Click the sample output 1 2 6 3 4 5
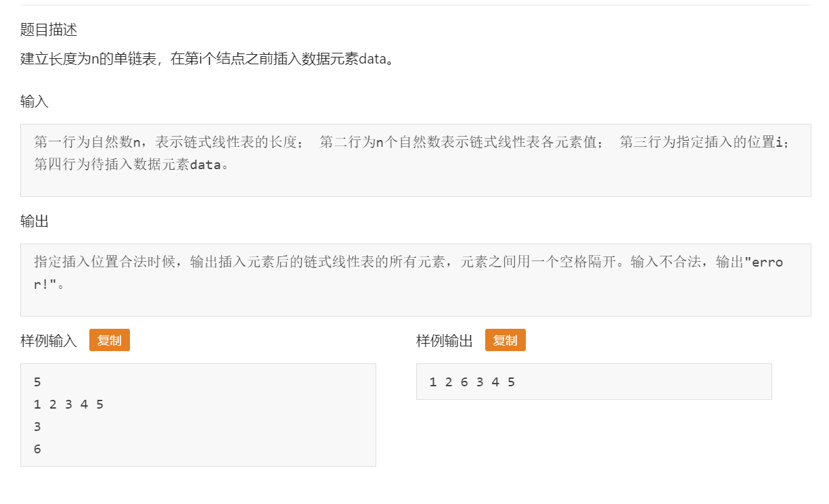The height and width of the screenshot is (504, 829). pos(471,382)
